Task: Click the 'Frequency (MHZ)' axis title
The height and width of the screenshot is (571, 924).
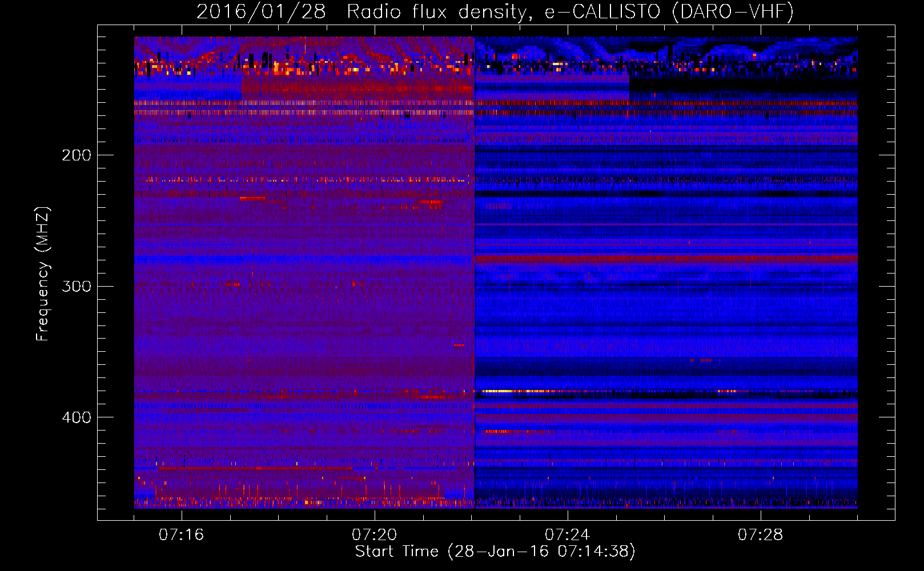Action: (43, 274)
